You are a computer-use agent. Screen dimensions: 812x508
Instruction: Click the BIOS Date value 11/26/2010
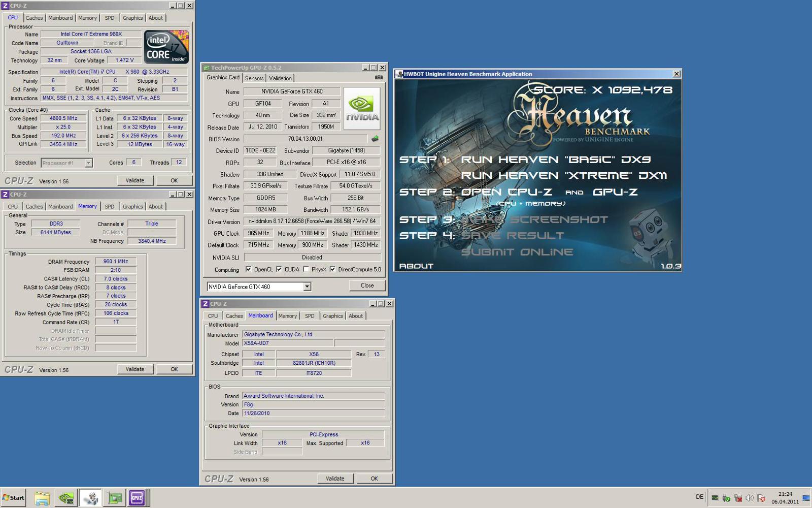point(313,414)
